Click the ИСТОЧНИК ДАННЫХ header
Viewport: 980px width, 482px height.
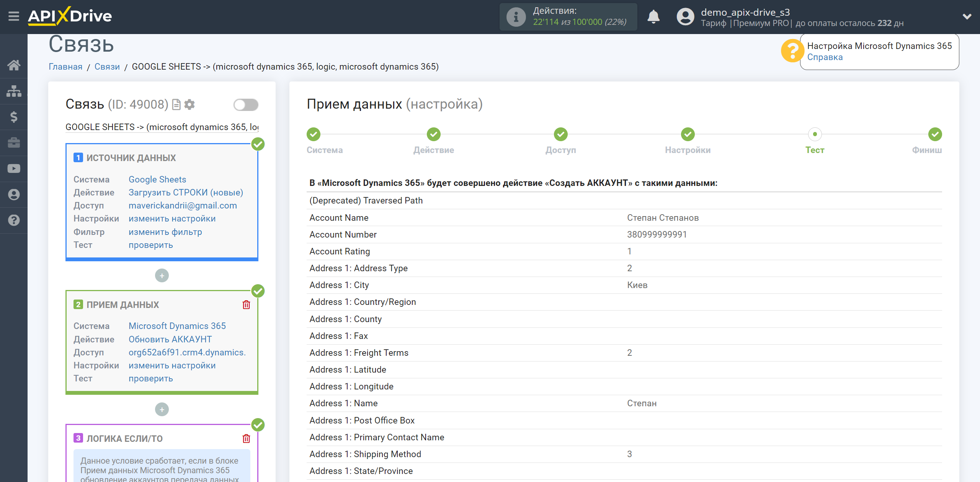coord(131,158)
